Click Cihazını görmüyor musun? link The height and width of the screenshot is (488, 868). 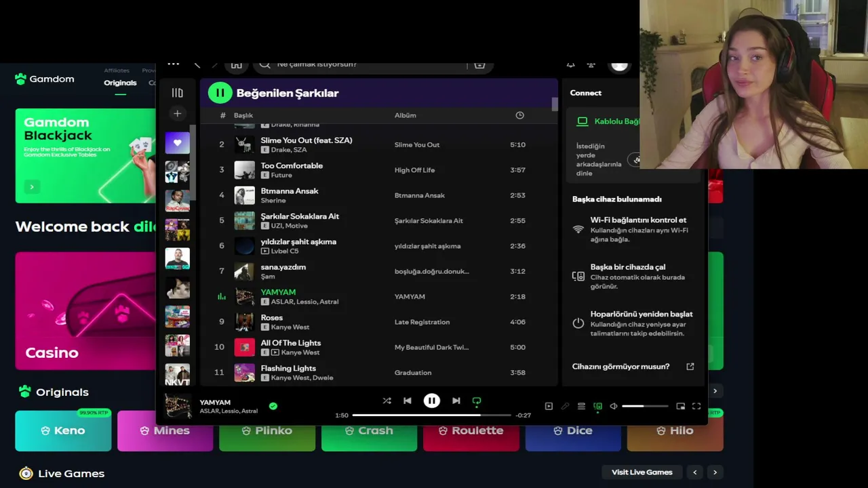(x=620, y=367)
